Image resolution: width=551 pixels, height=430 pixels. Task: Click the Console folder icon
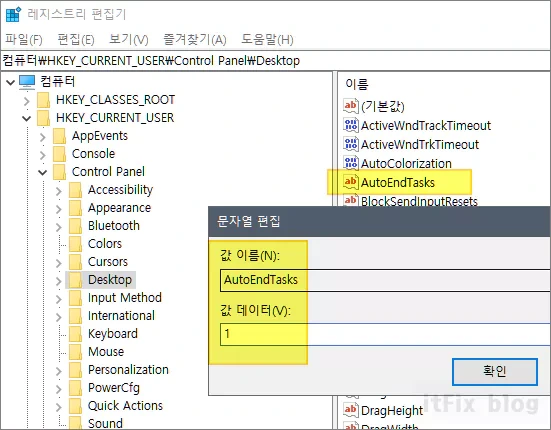pos(59,154)
